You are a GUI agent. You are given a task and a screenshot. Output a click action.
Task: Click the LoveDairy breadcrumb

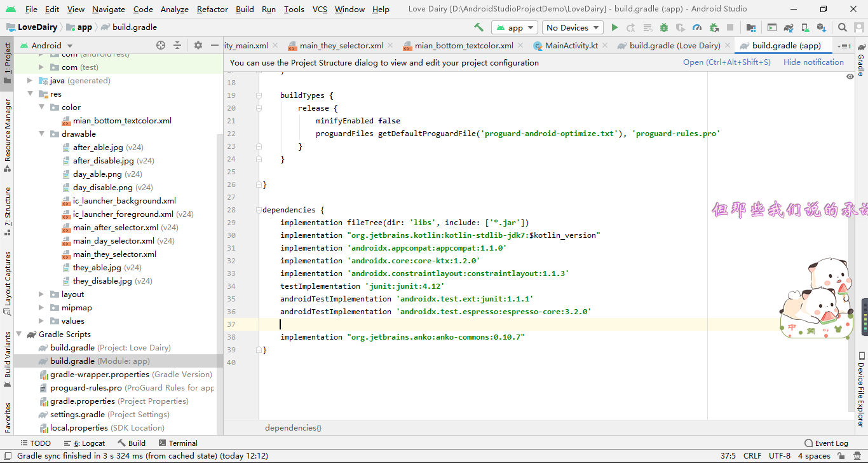tap(32, 27)
